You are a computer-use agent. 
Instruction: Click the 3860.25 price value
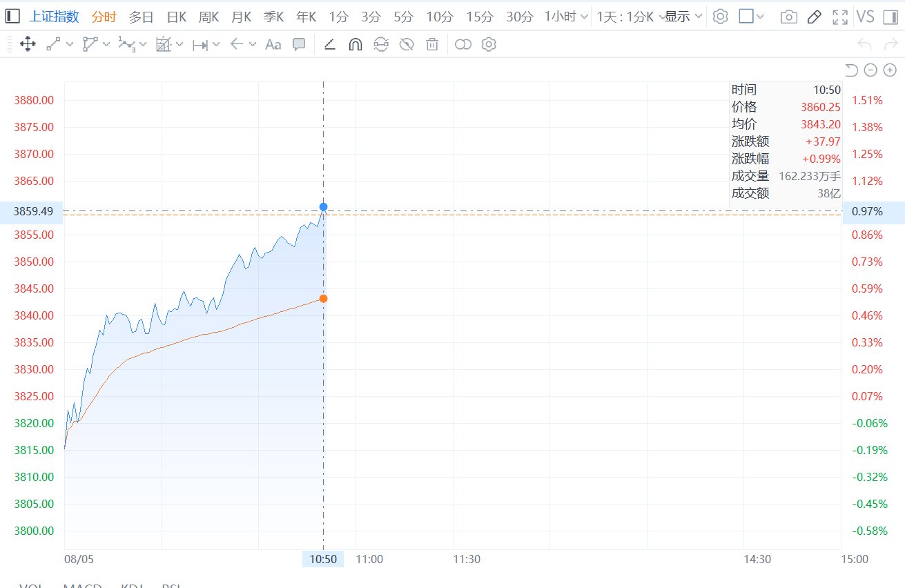click(x=820, y=107)
